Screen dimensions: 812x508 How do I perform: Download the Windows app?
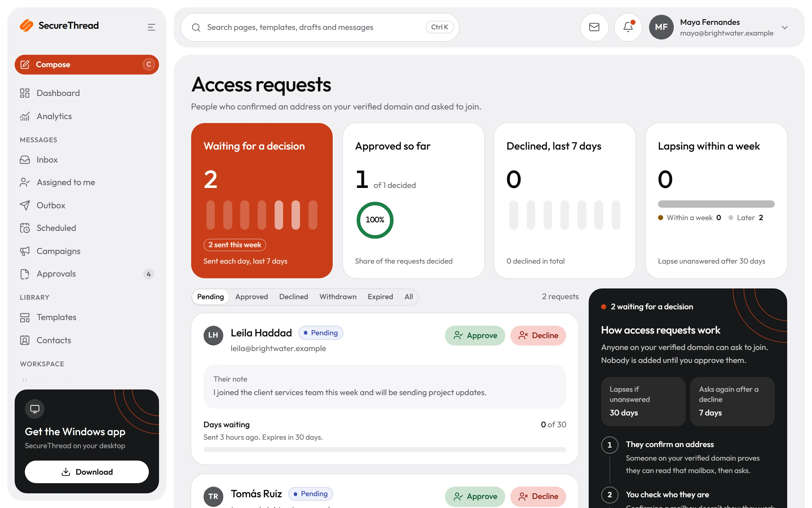pos(87,472)
